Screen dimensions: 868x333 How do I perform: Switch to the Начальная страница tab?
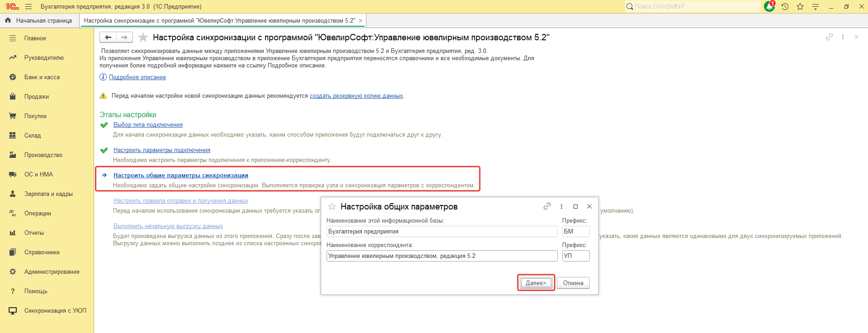(x=39, y=21)
